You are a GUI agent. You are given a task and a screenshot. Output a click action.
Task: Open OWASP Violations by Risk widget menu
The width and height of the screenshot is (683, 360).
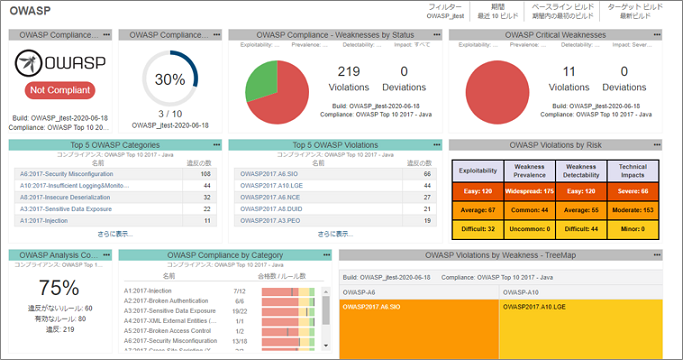pos(657,145)
